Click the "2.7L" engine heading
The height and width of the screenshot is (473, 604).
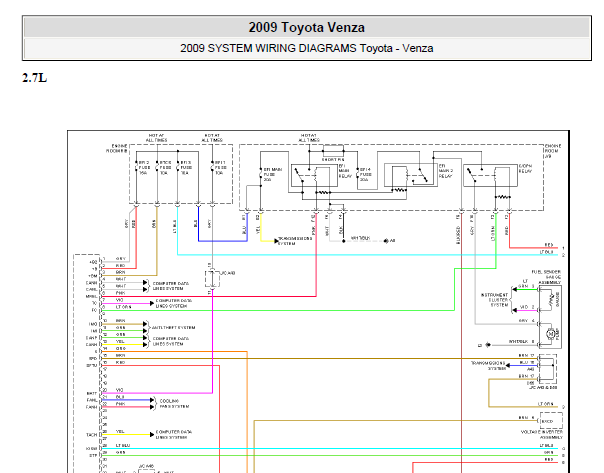coord(35,78)
